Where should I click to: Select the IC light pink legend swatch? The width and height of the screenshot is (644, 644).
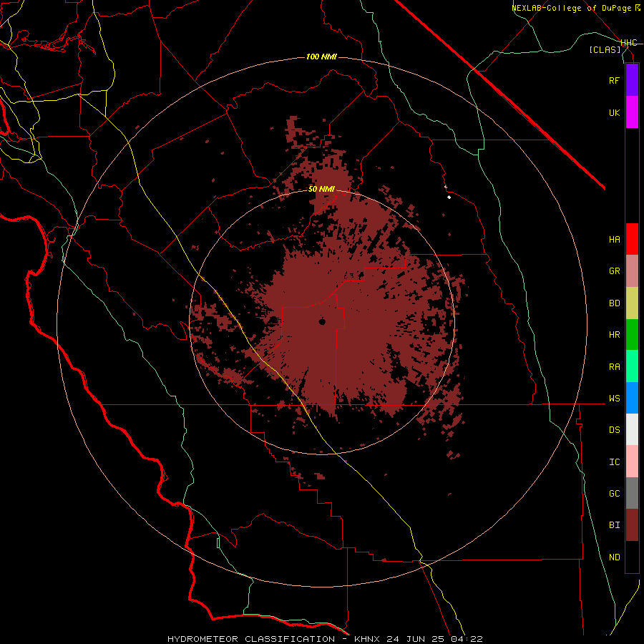click(632, 462)
